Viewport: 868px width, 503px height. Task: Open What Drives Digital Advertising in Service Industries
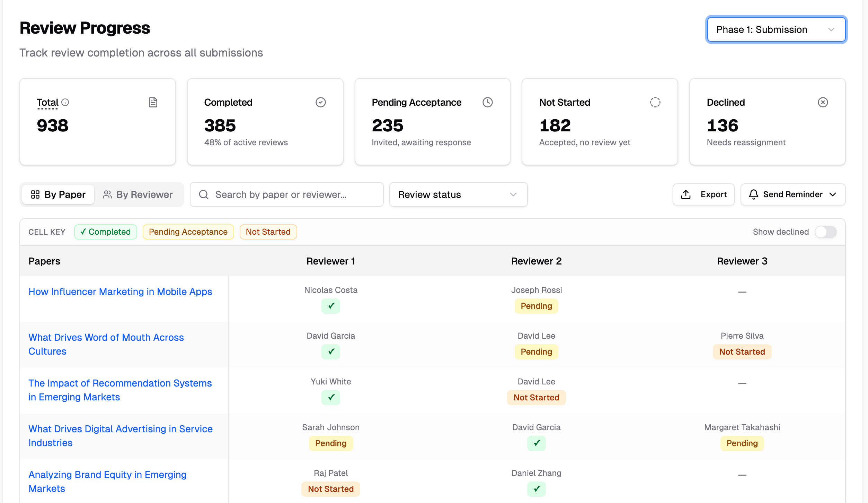(x=121, y=436)
